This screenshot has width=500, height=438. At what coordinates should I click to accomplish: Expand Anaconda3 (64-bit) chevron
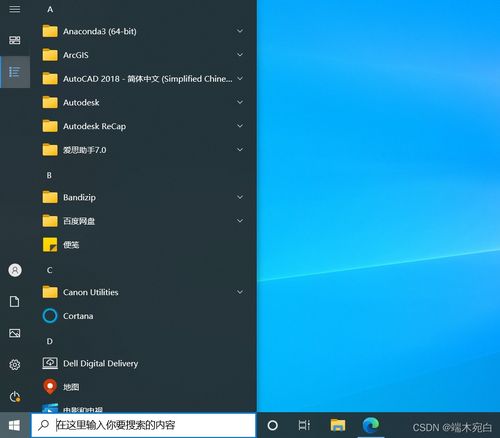(x=240, y=31)
